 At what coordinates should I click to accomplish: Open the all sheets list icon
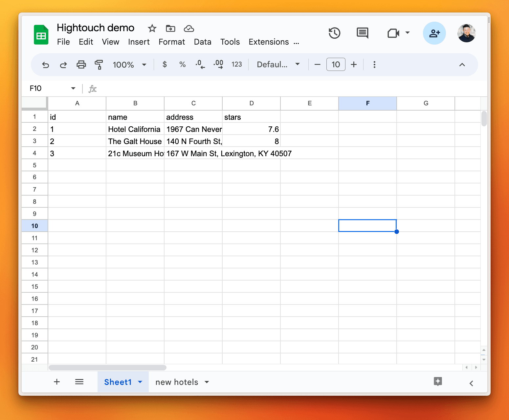click(79, 382)
